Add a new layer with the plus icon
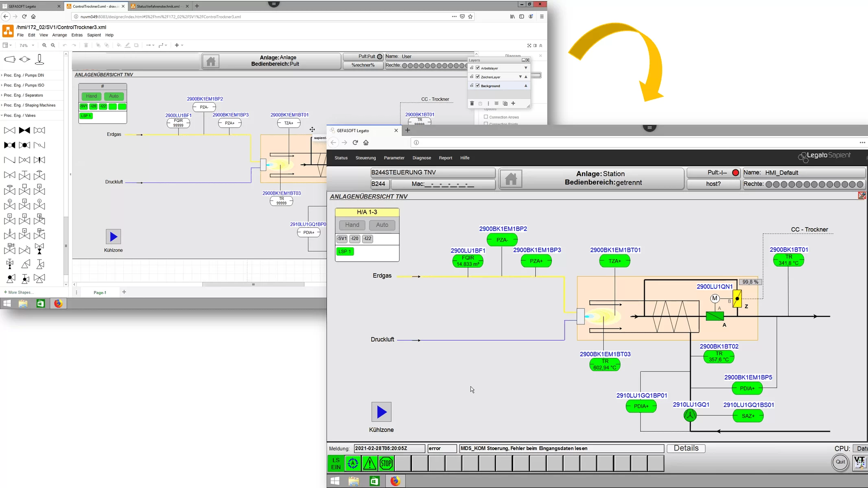This screenshot has height=488, width=868. 513,103
